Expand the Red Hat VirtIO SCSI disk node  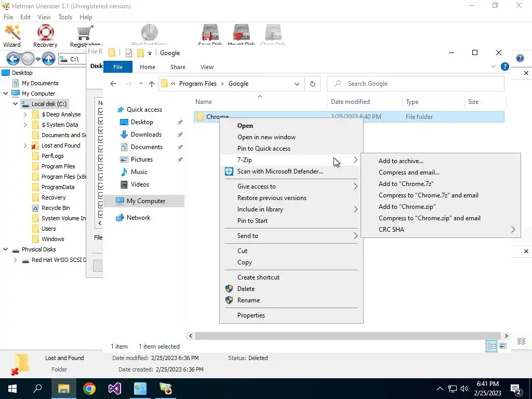click(15, 260)
